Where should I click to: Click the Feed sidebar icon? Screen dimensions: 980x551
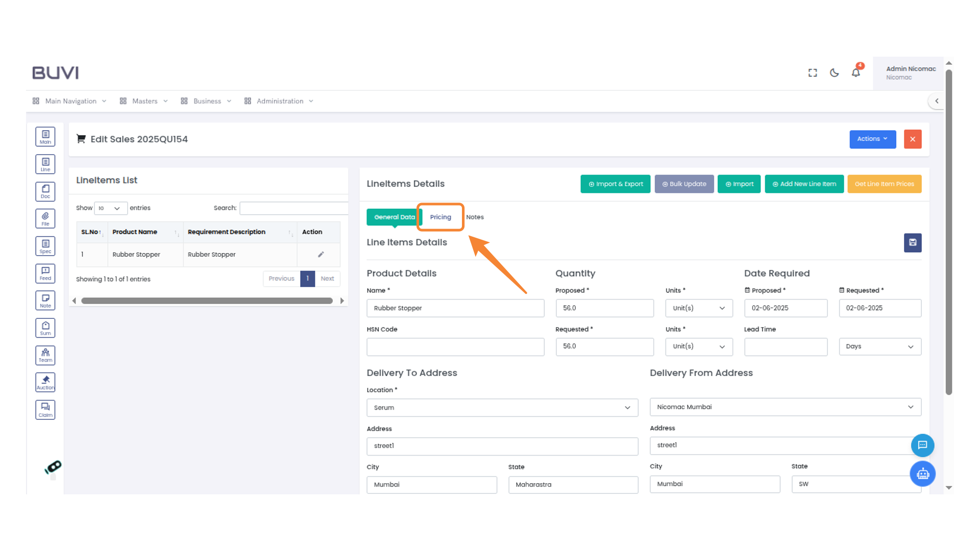(x=45, y=273)
